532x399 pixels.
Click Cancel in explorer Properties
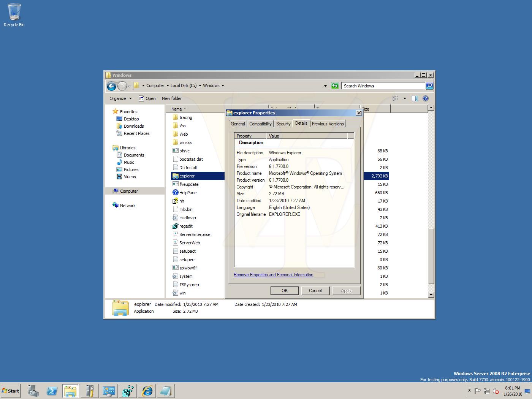315,291
